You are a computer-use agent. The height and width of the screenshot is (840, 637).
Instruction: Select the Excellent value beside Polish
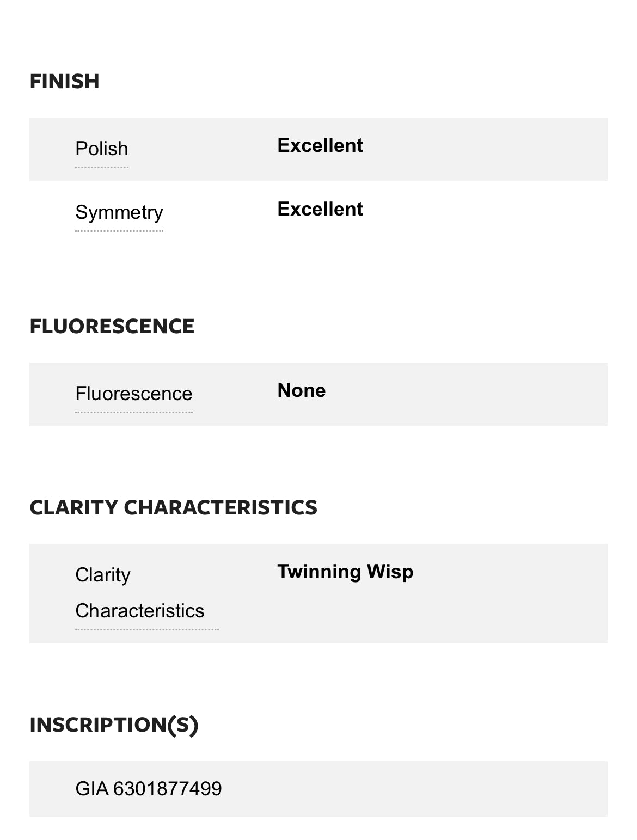[x=320, y=145]
